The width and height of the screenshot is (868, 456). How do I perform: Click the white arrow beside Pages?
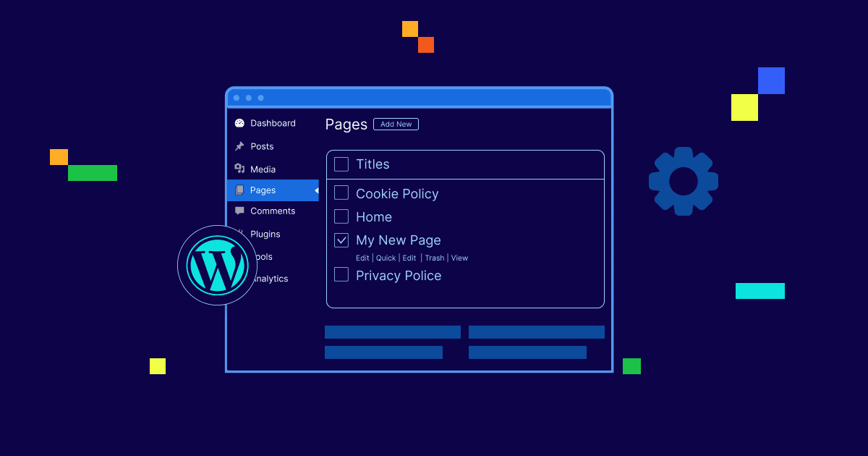coord(315,190)
